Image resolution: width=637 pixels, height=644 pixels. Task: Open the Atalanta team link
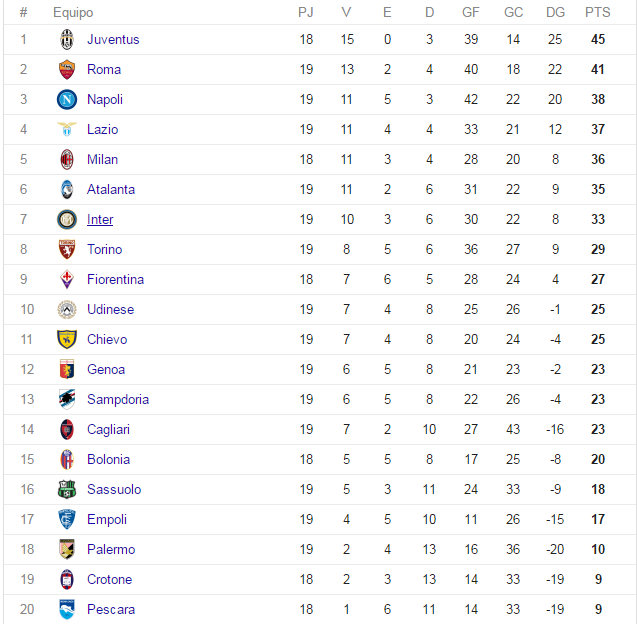pyautogui.click(x=111, y=189)
